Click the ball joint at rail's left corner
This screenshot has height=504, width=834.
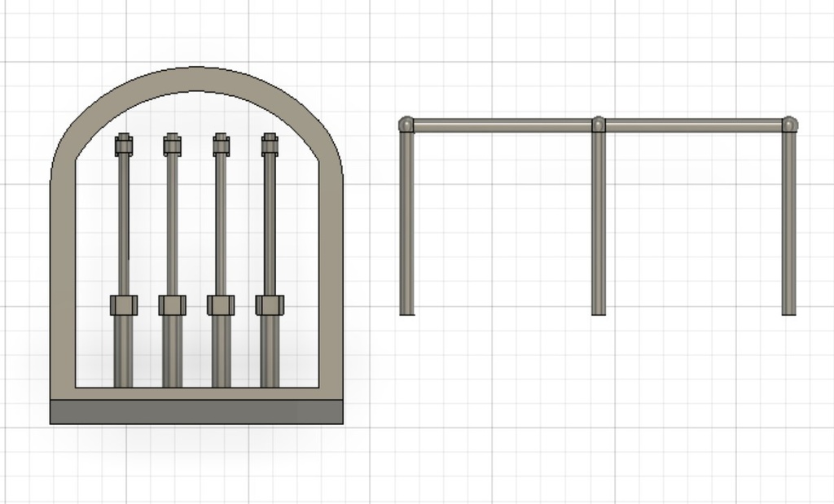[x=406, y=125]
